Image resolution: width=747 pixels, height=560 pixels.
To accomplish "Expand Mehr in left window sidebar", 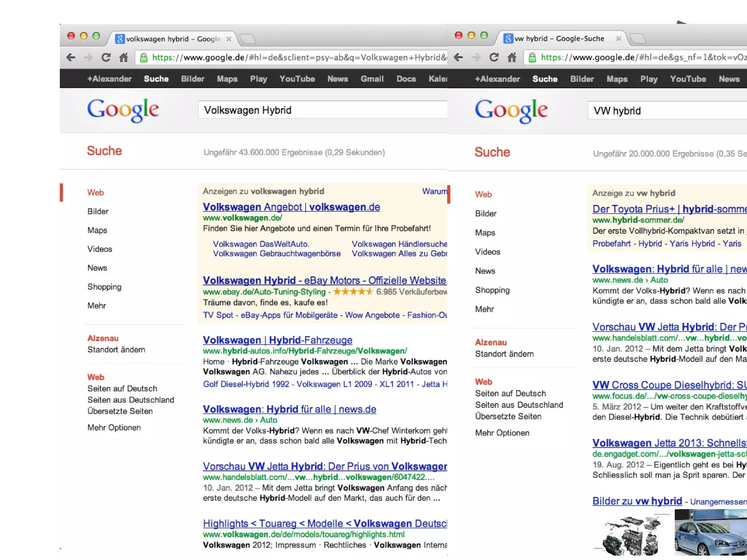I will (x=97, y=306).
